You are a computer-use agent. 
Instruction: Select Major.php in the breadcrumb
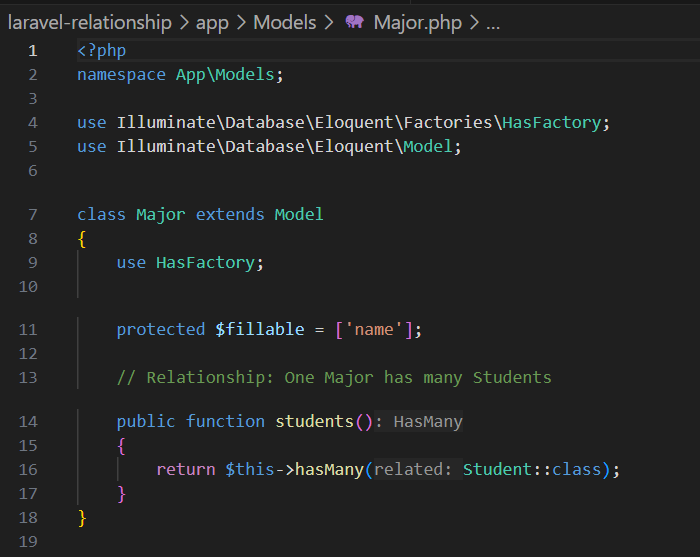point(418,22)
